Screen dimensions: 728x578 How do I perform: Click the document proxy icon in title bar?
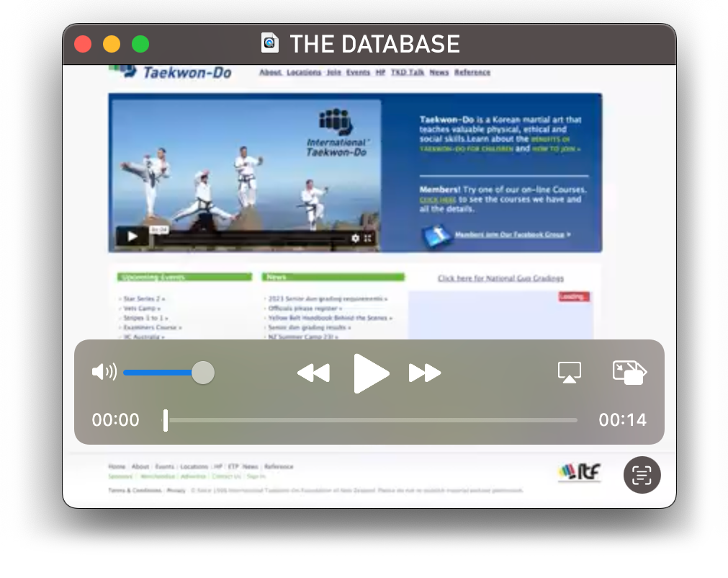pyautogui.click(x=270, y=44)
